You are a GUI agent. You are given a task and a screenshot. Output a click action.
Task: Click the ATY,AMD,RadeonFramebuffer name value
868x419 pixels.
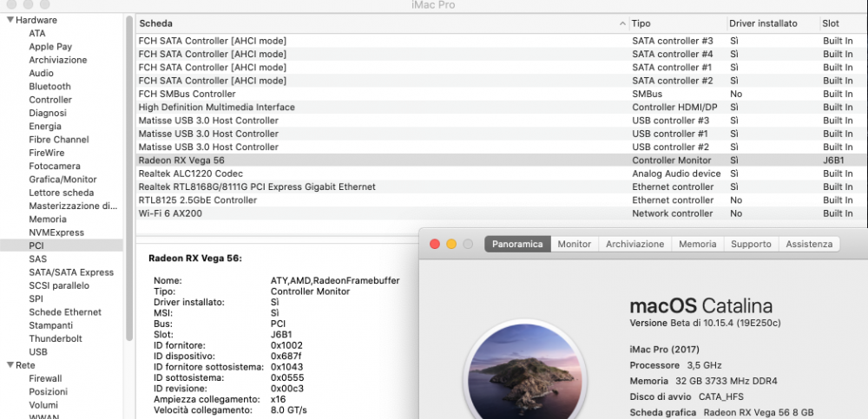[335, 280]
